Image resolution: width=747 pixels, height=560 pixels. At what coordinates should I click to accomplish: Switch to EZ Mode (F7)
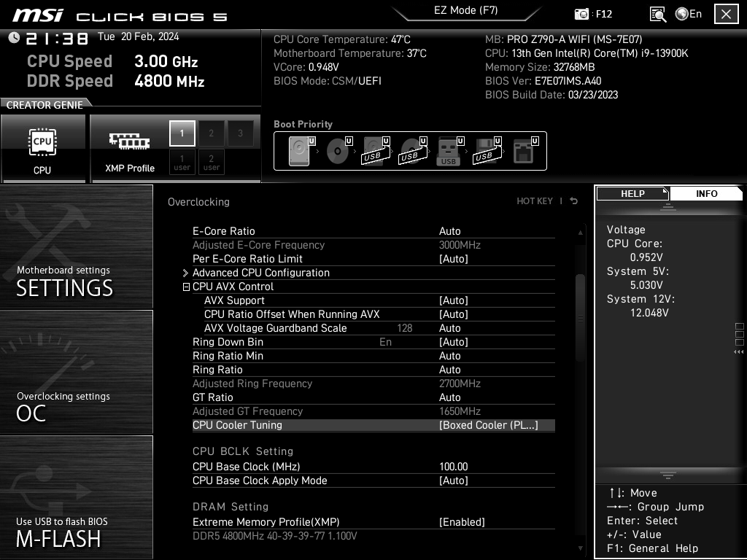click(466, 10)
